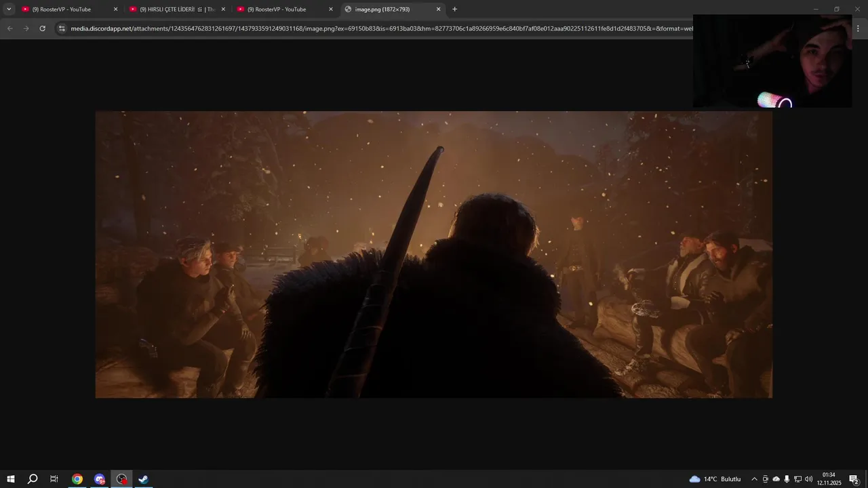Close the image.png tab
Viewport: 868px width, 488px height.
coord(439,9)
